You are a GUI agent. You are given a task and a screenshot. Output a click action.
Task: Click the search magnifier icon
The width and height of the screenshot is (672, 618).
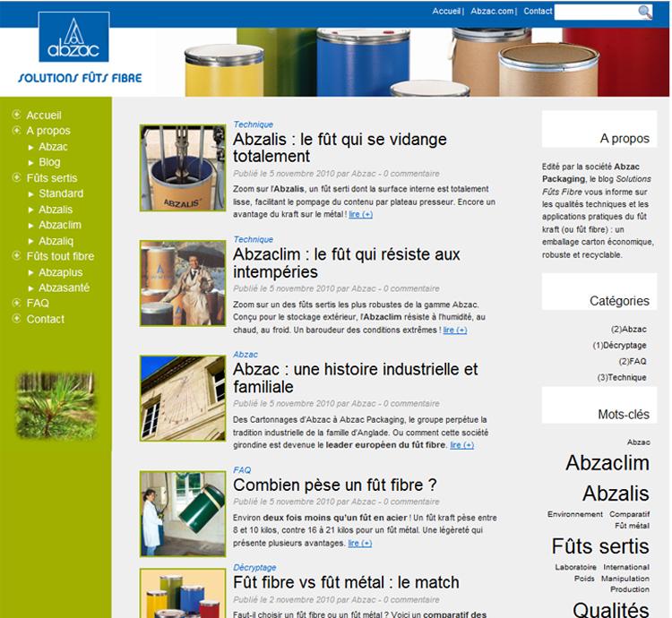point(645,12)
